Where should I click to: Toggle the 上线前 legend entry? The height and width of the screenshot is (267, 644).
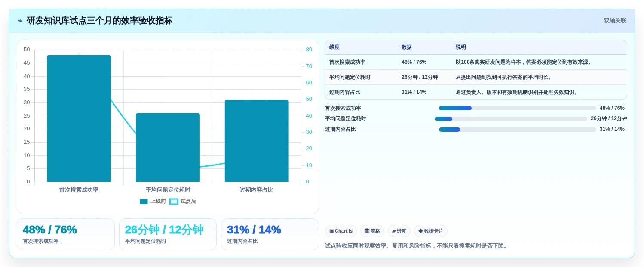click(x=153, y=201)
